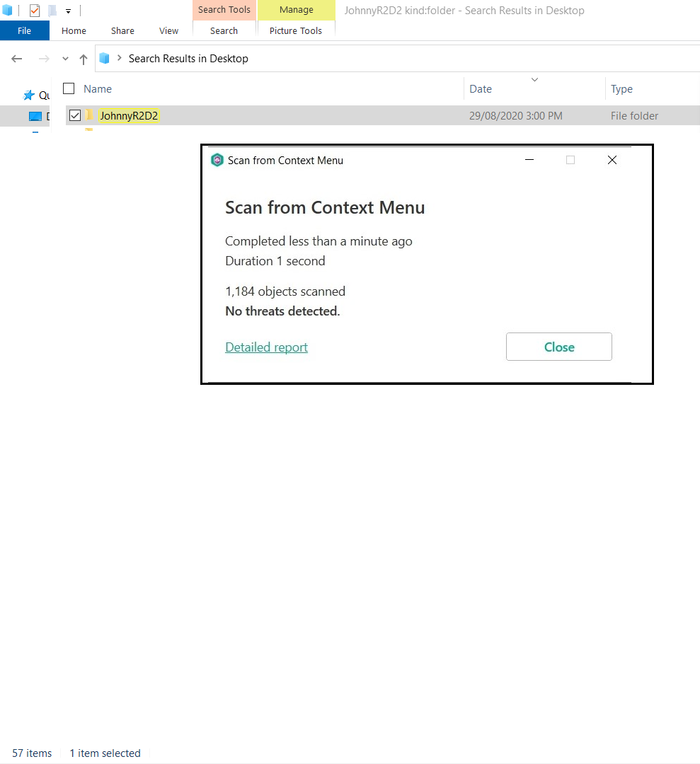Click the New folder quick access toolbar icon
Screen dimensions: 700x764
(x=52, y=10)
